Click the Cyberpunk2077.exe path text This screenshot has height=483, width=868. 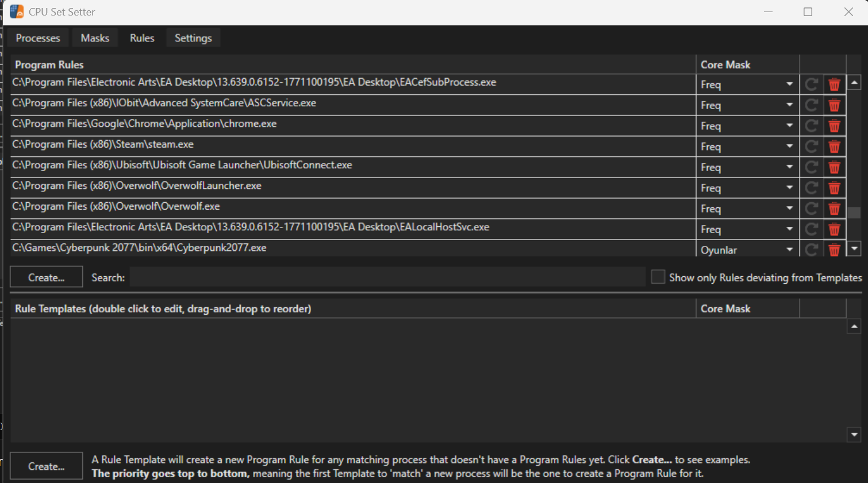pos(139,248)
